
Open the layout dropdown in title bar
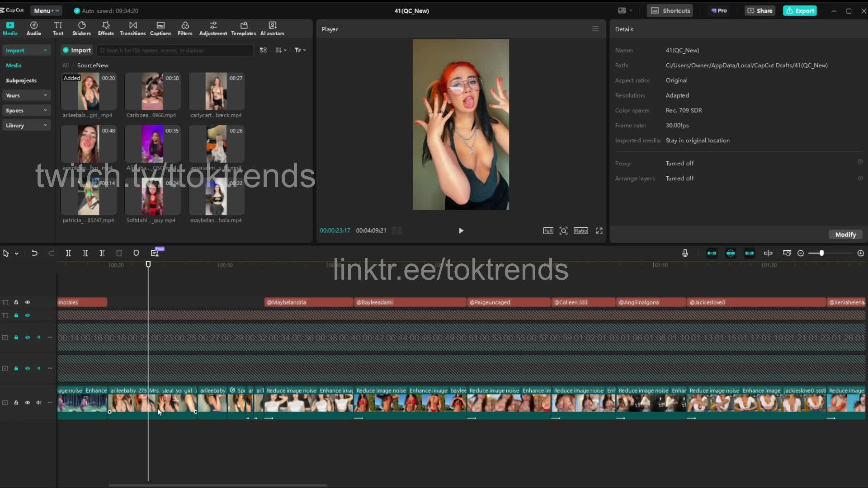click(x=625, y=10)
